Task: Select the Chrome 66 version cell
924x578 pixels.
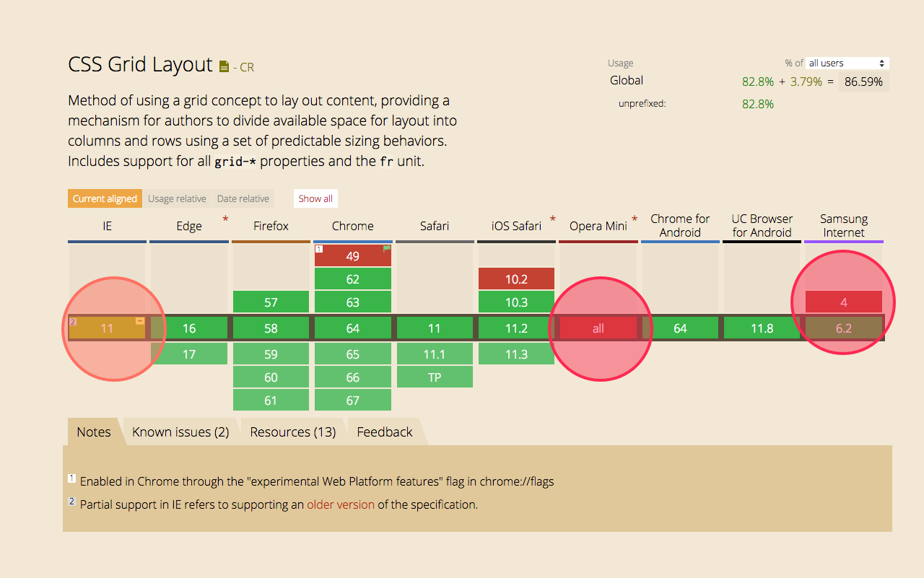Action: click(x=352, y=377)
